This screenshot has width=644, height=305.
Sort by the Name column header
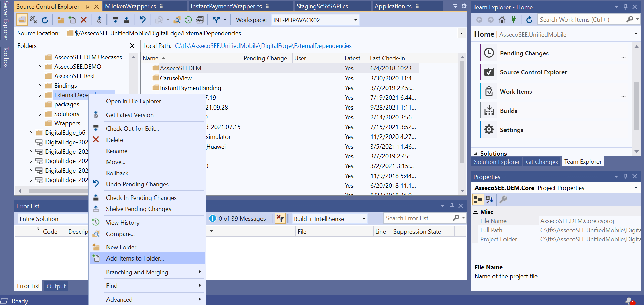[191, 58]
